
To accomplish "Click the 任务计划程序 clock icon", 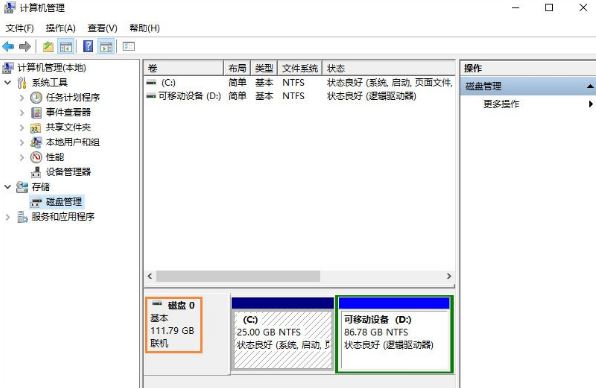I will pos(36,98).
